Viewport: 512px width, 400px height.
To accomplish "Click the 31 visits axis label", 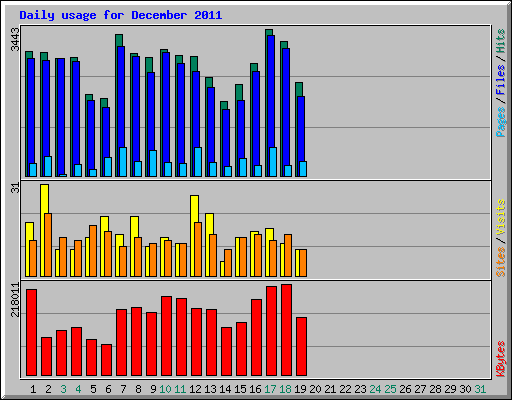I will coord(15,188).
